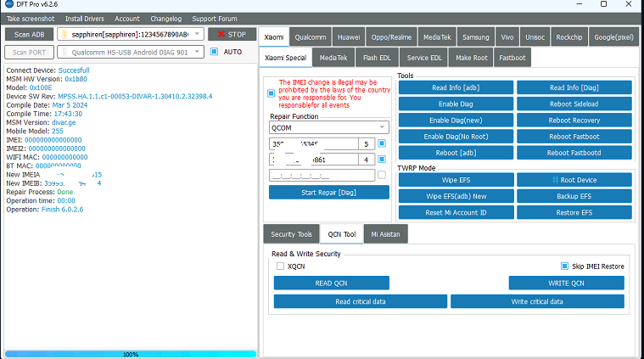Enable the third empty field checkbox

tap(382, 175)
